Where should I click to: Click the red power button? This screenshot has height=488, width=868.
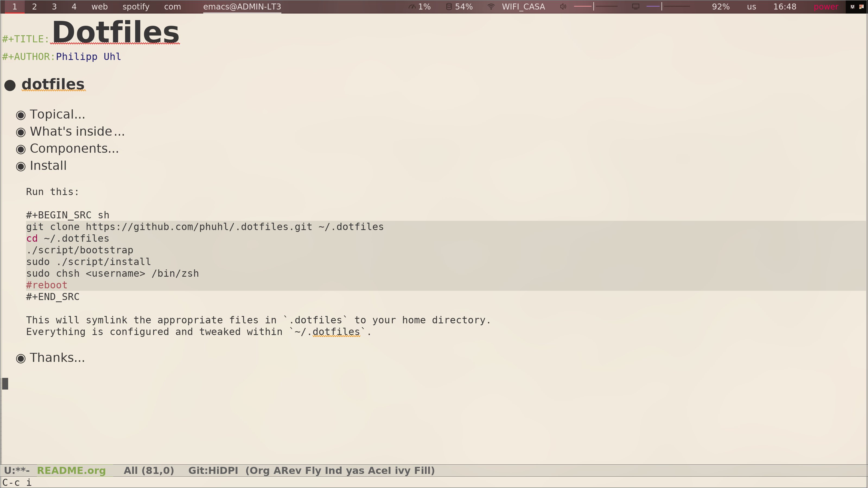[826, 7]
